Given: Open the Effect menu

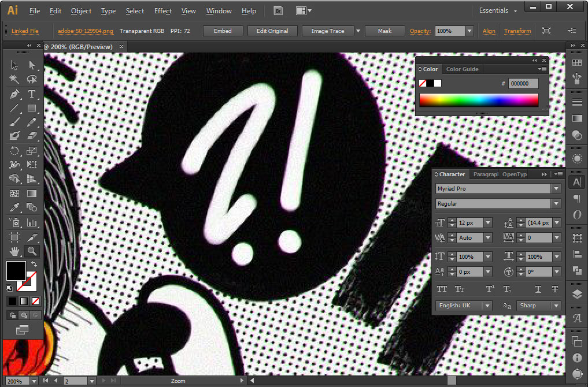Looking at the screenshot, I should (x=162, y=11).
